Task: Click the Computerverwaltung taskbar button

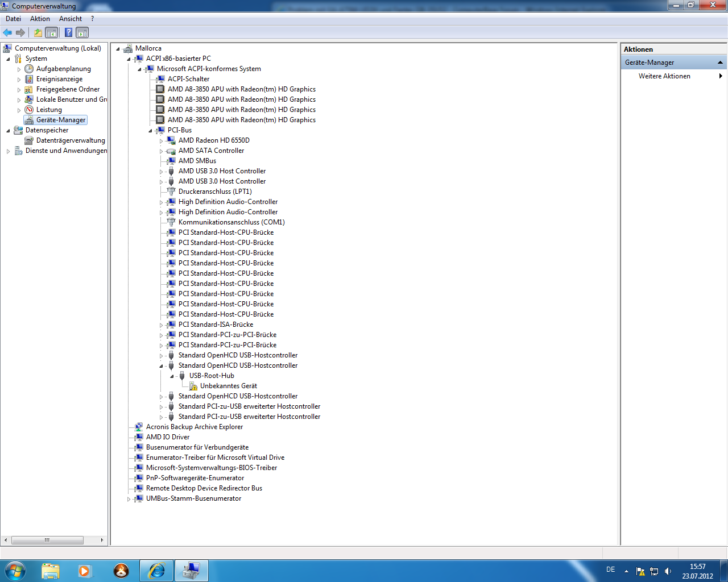Action: [x=192, y=571]
